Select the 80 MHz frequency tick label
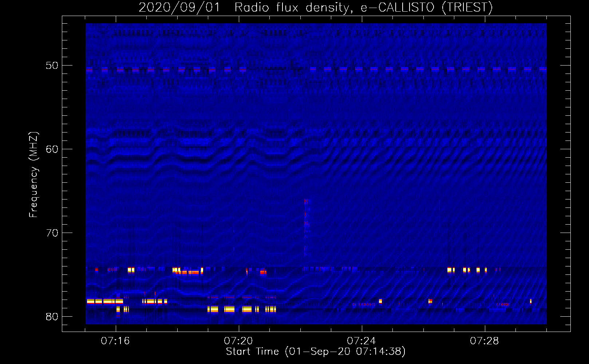This screenshot has height=364, width=589. [52, 317]
